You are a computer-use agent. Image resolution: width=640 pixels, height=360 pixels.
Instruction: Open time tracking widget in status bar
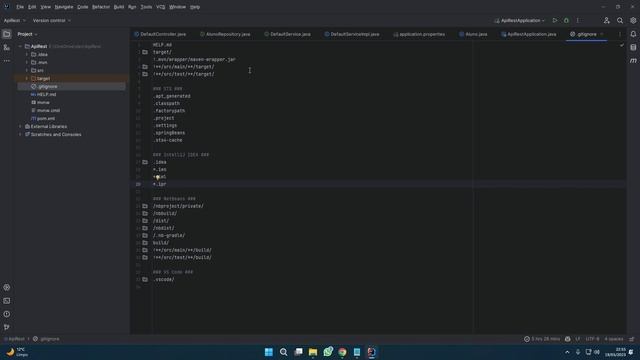click(542, 339)
